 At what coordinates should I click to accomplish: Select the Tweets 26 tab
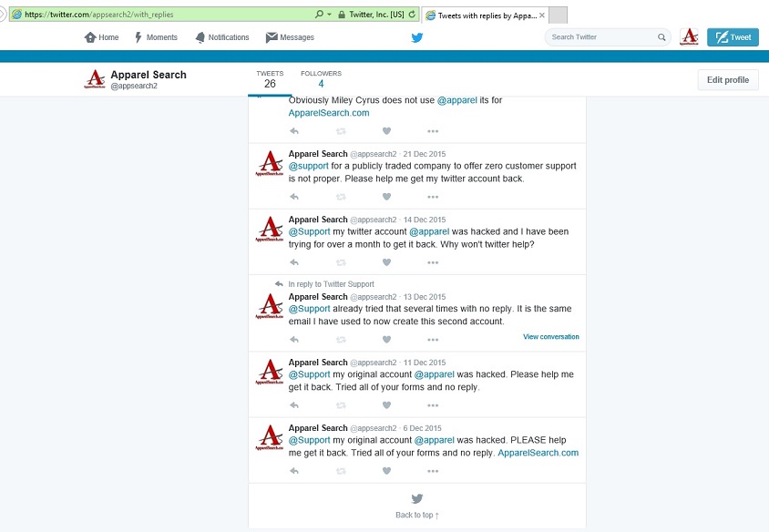coord(270,79)
